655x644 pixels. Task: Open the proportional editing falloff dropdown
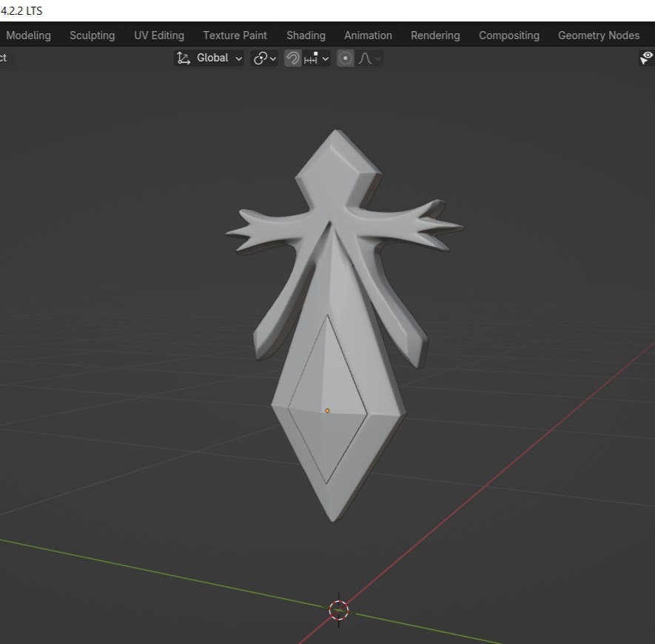pyautogui.click(x=369, y=58)
